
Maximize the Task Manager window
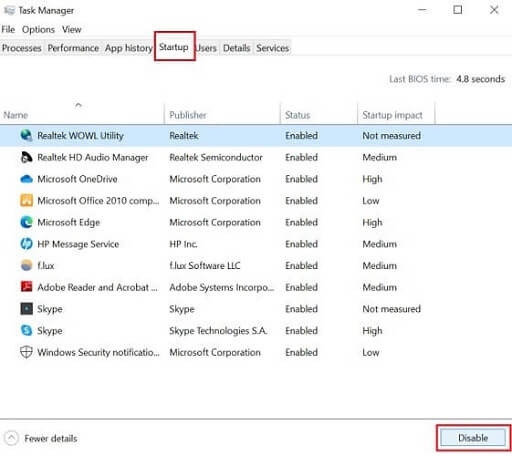click(458, 10)
